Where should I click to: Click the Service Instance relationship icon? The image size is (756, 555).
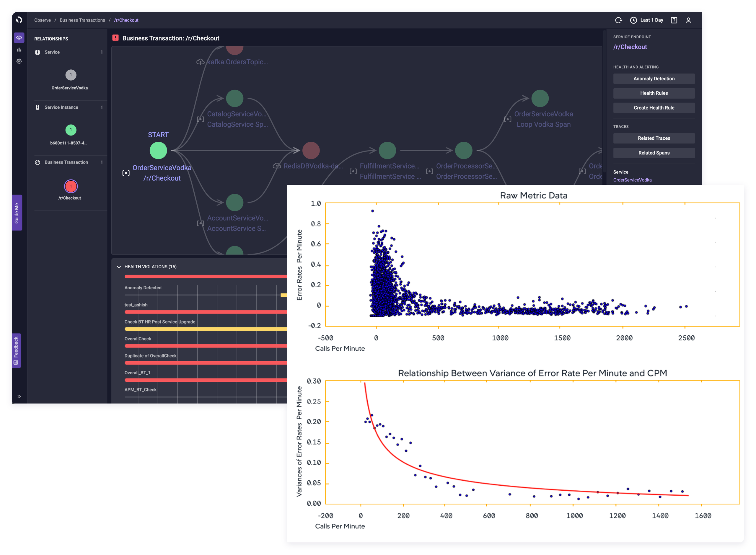(x=38, y=107)
